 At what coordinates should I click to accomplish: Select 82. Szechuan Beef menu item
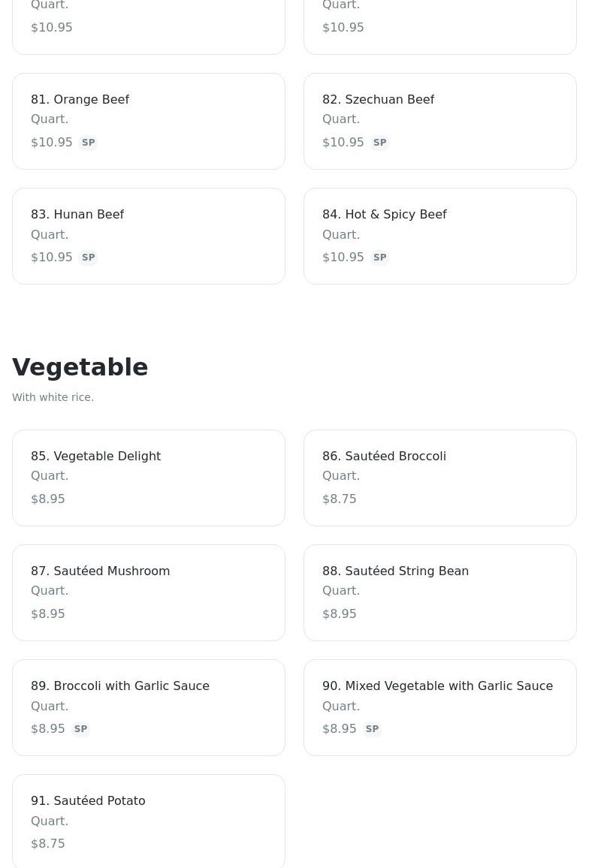pyautogui.click(x=378, y=100)
